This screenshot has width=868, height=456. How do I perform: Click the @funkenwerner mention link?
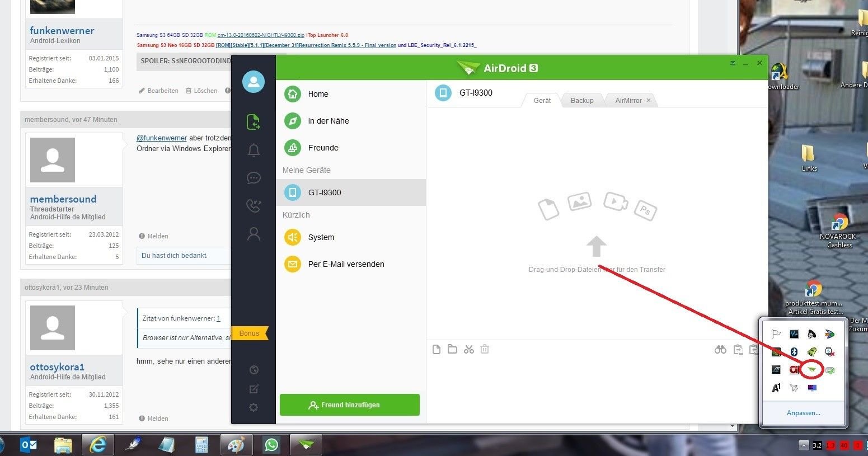coord(162,138)
